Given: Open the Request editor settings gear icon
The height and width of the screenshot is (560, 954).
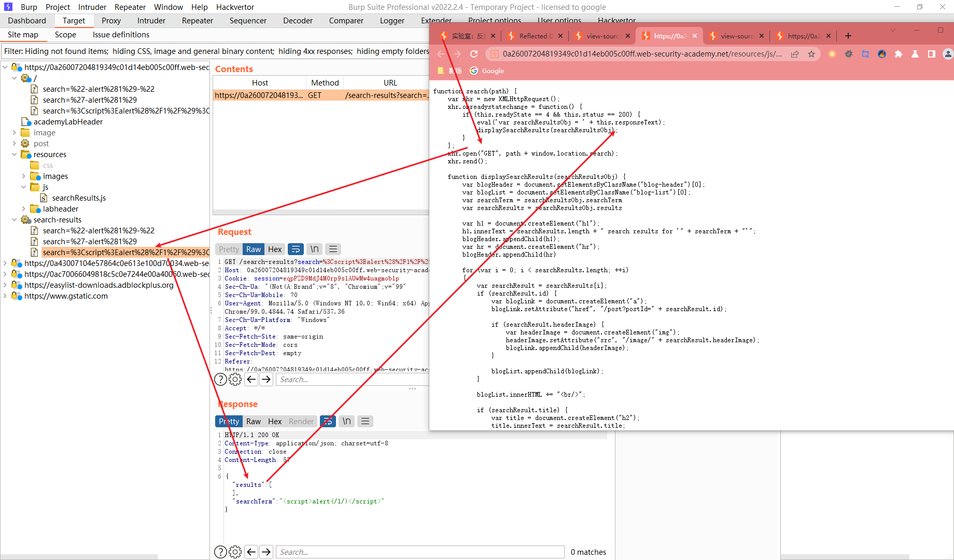Looking at the screenshot, I should point(235,379).
